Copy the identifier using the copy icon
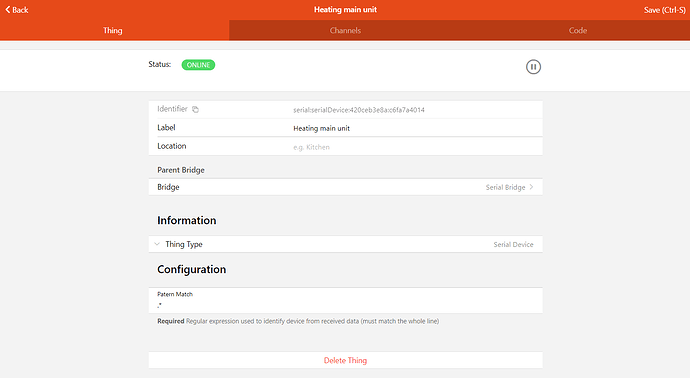 195,110
